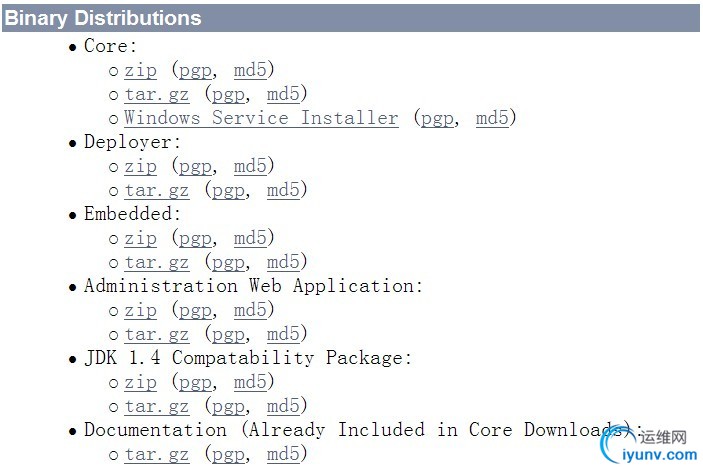Download the Deployer zip archive
The width and height of the screenshot is (703, 471).
(140, 167)
